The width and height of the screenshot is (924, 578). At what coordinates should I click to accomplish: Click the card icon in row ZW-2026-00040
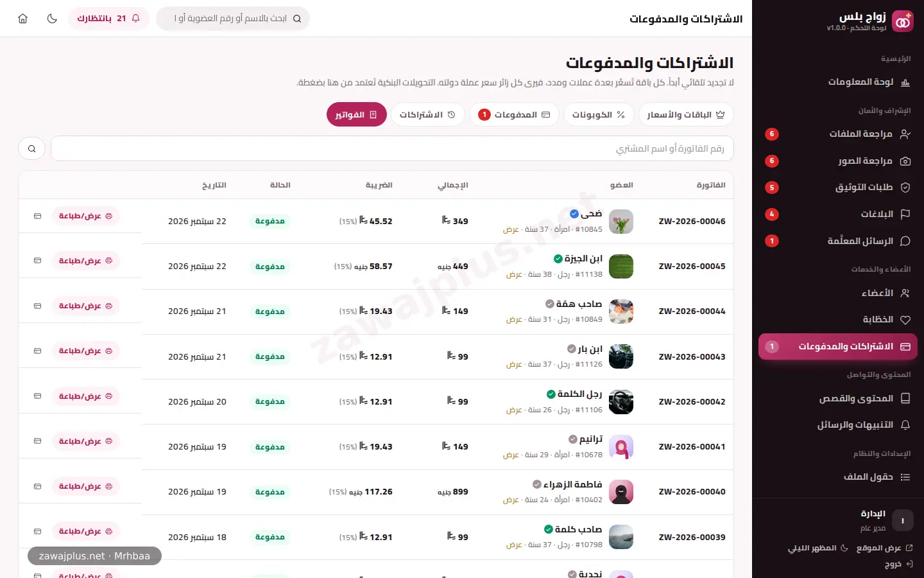pyautogui.click(x=37, y=487)
